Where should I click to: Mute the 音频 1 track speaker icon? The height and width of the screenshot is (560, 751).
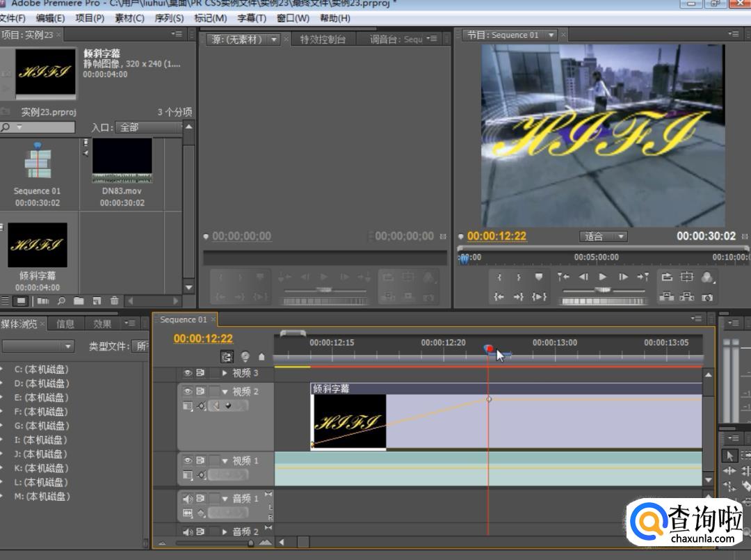(188, 499)
